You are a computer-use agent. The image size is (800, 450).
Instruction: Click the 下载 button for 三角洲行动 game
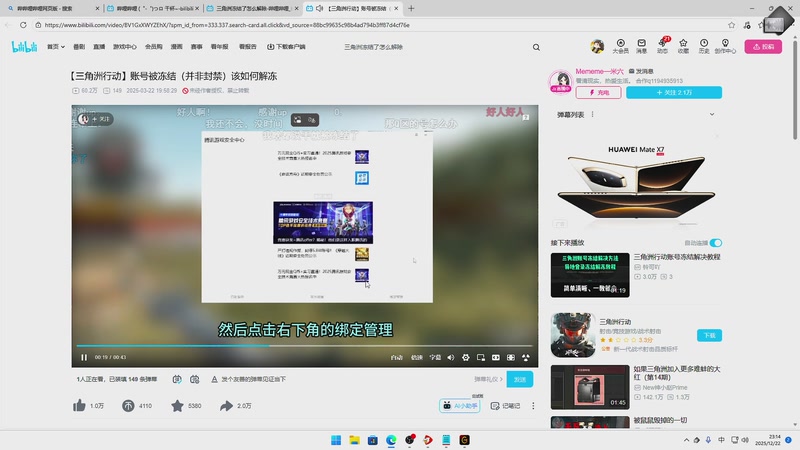click(709, 335)
